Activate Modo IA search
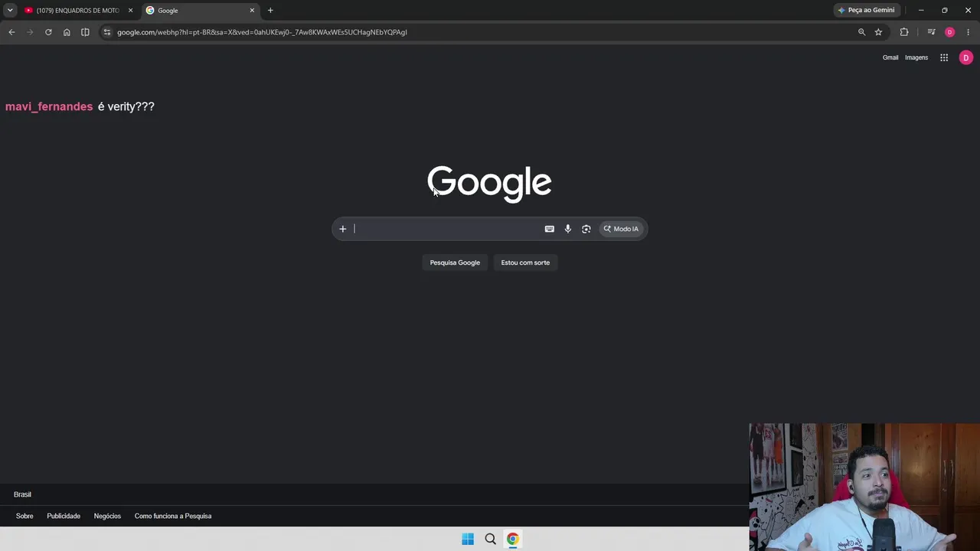Viewport: 980px width, 551px height. tap(621, 229)
